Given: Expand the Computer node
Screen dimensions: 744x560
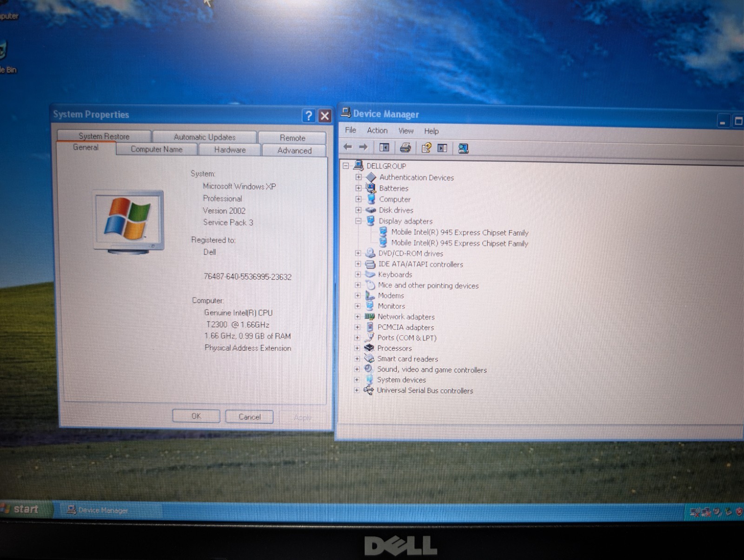Looking at the screenshot, I should [359, 199].
